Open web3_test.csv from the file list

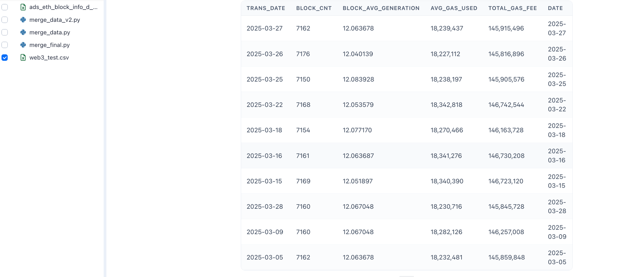[x=49, y=57]
